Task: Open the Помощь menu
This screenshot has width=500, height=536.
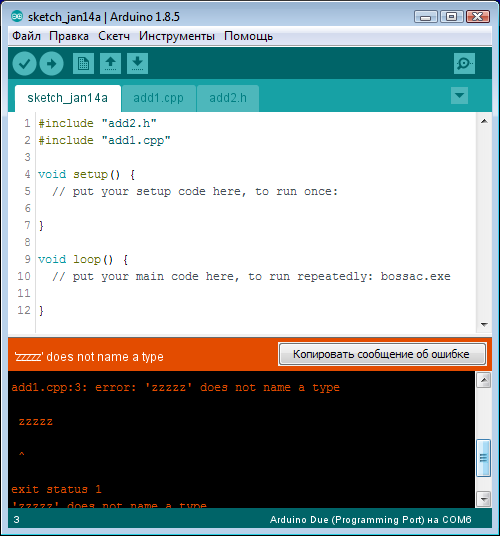Action: [x=248, y=36]
